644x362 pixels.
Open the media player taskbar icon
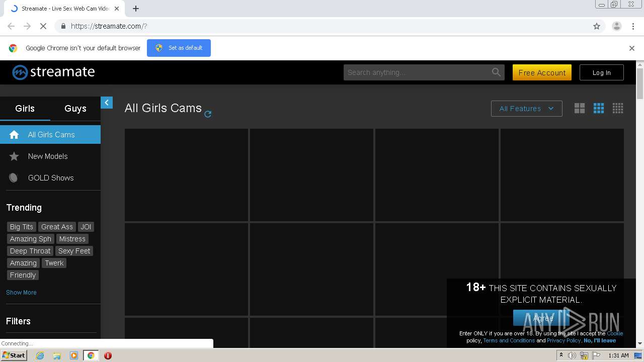(x=74, y=355)
